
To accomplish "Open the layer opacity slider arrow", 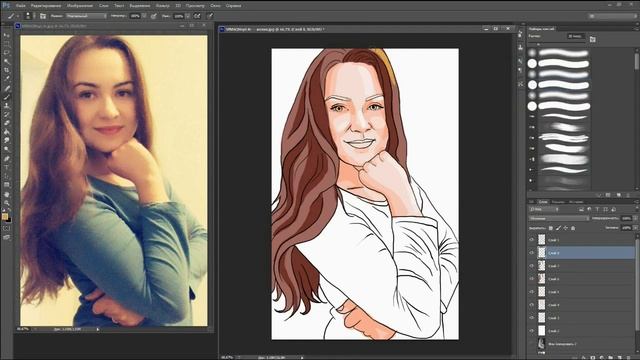I will pyautogui.click(x=635, y=218).
